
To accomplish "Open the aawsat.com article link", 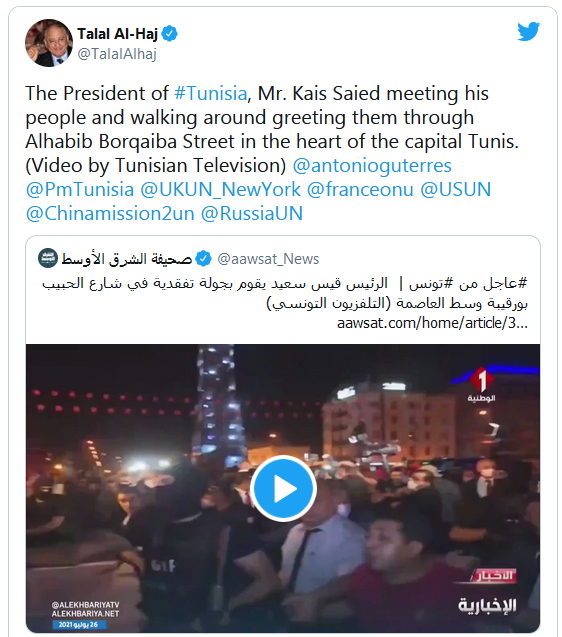I will tap(432, 323).
